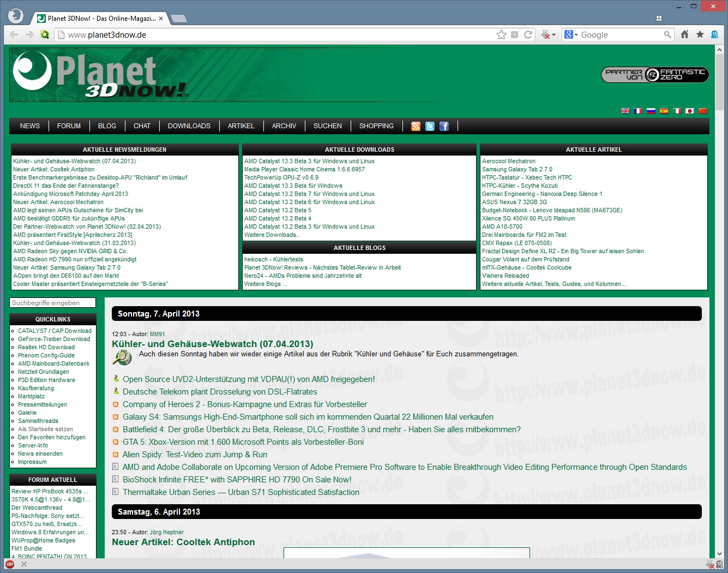The height and width of the screenshot is (573, 728).
Task: Click the browser Home icon
Action: tap(685, 34)
